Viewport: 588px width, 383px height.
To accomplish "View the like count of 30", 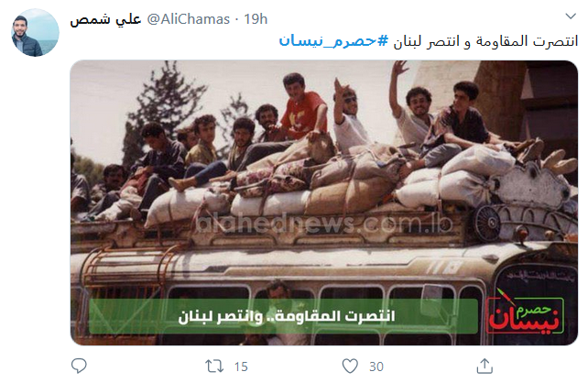I will (376, 367).
